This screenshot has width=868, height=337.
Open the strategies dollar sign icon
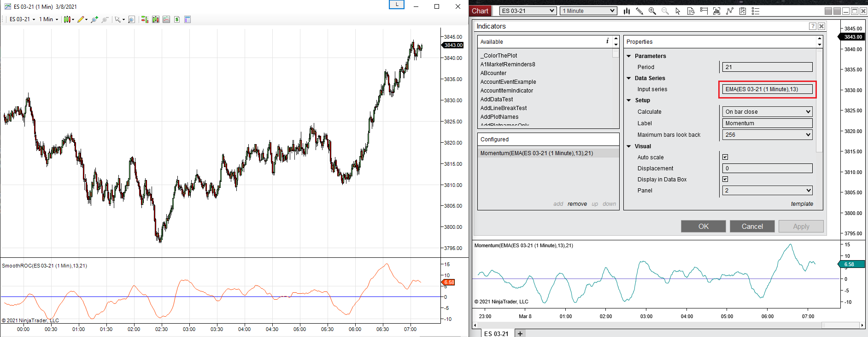177,19
